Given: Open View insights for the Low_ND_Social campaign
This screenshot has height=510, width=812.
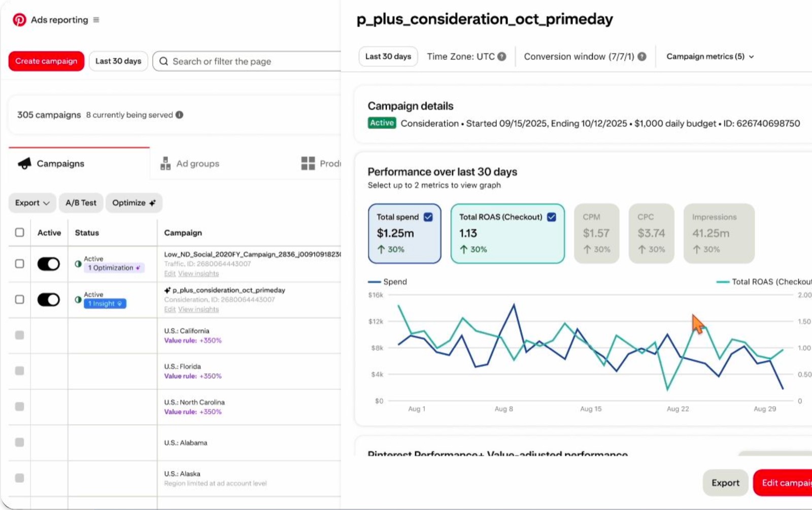Looking at the screenshot, I should 198,274.
